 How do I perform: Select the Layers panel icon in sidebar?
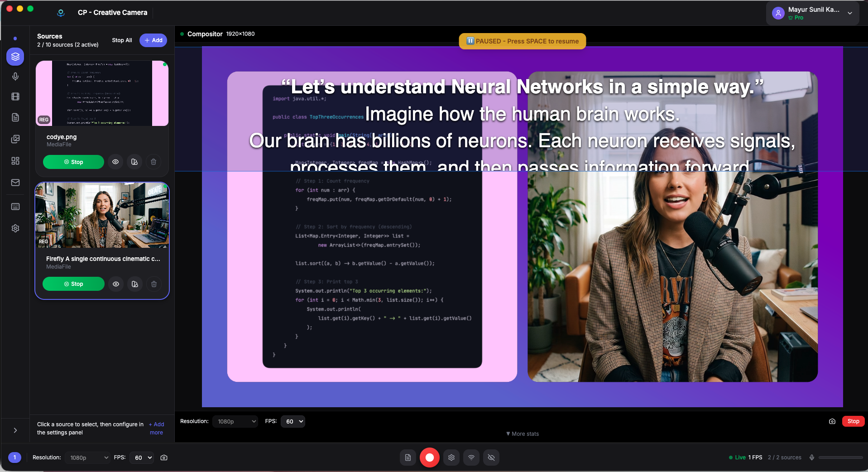[15, 57]
